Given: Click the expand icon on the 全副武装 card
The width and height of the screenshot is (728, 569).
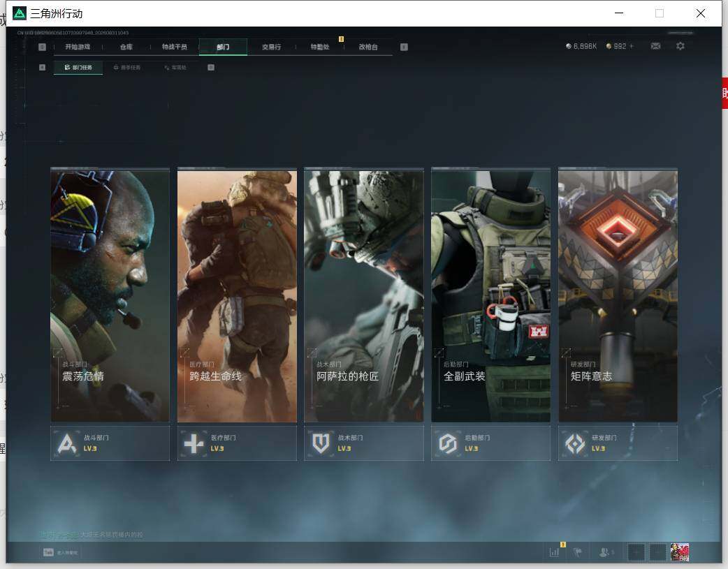Looking at the screenshot, I should point(439,353).
